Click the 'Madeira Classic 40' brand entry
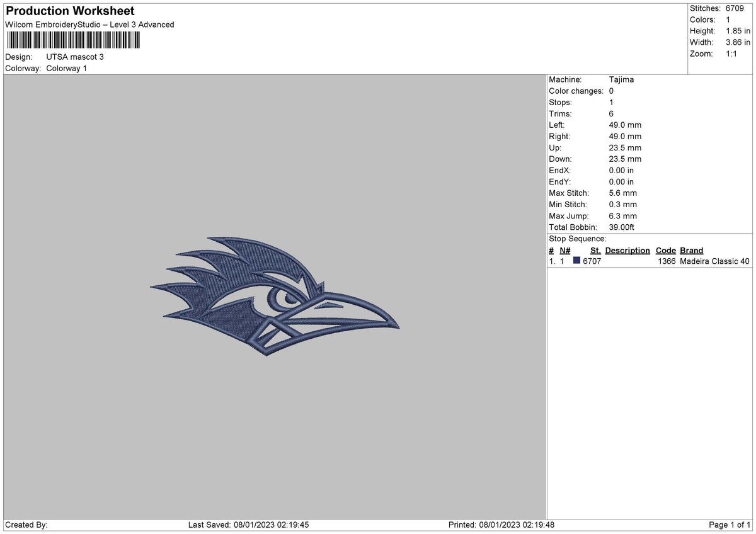756x534 pixels. point(715,261)
